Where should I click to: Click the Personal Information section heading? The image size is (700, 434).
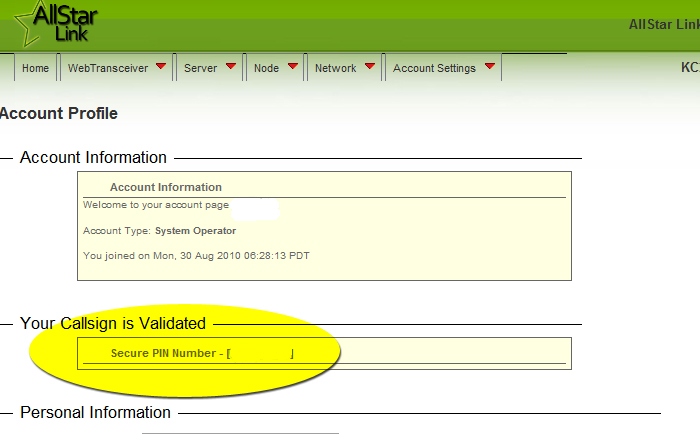(96, 413)
